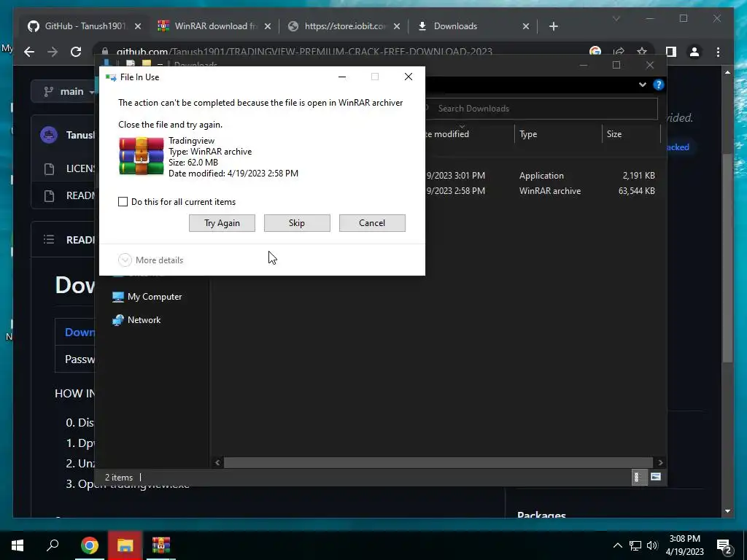Screen dimensions: 747x560
Task: Click the Explorer Help question mark icon
Action: click(659, 85)
